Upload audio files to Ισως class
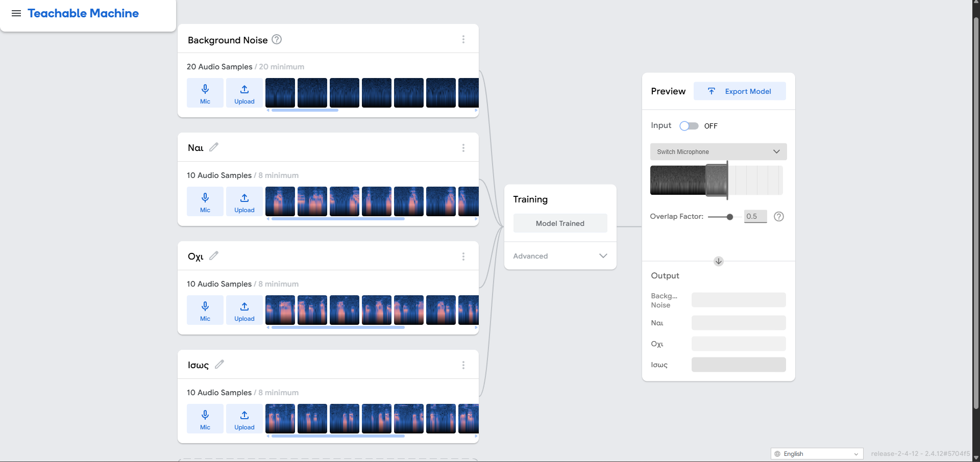 [244, 419]
